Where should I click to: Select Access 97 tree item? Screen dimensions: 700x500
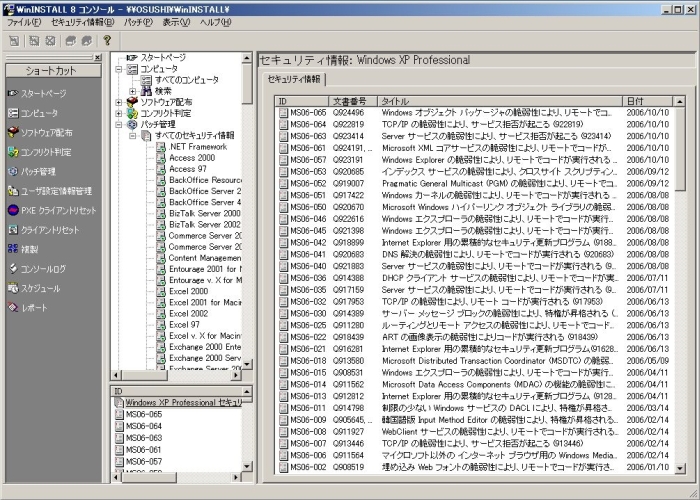[188, 169]
